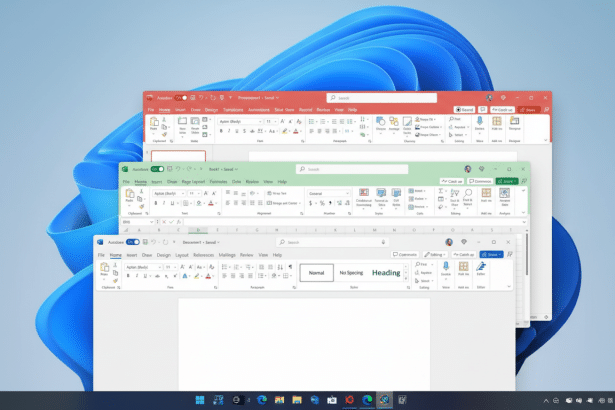Viewport: 615px width, 410px height.
Task: Click New Slide in PowerPoint ribbon
Action: (x=182, y=126)
